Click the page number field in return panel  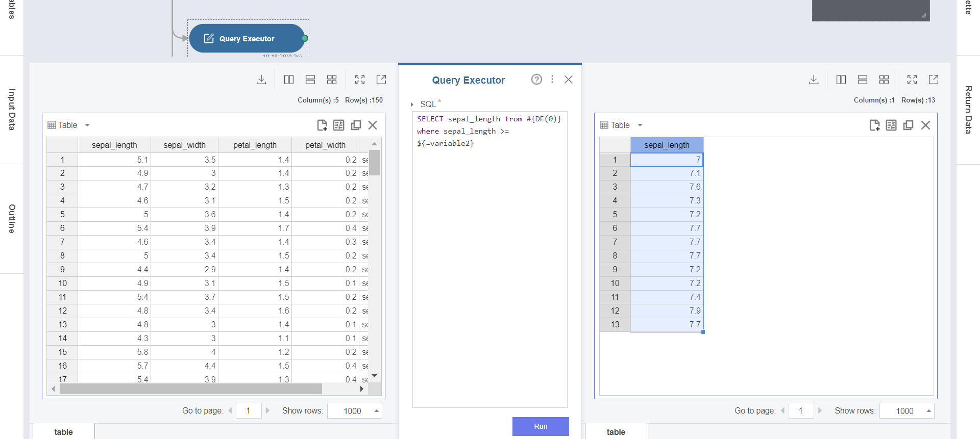pyautogui.click(x=801, y=411)
